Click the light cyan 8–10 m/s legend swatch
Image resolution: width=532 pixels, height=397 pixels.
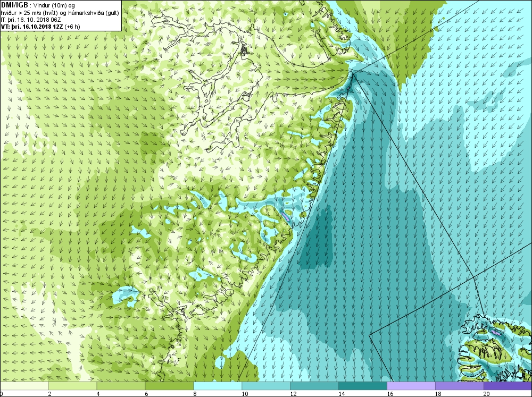[218, 386]
